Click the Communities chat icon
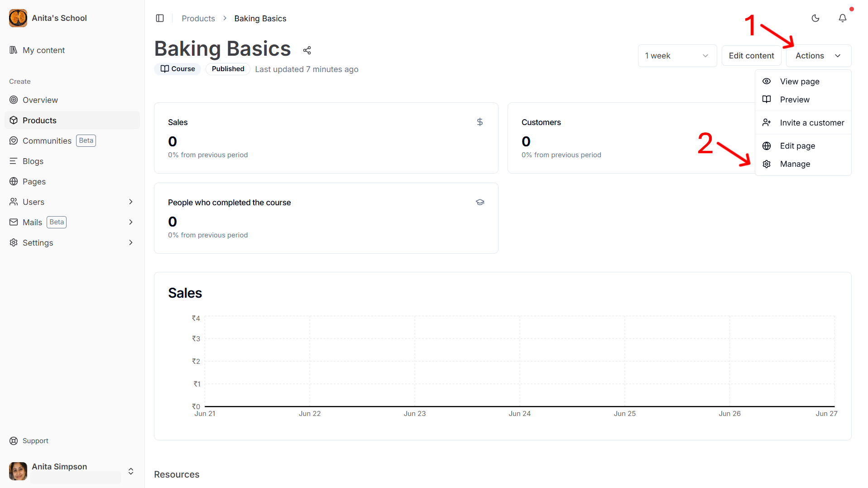This screenshot has width=868, height=488. tap(14, 140)
